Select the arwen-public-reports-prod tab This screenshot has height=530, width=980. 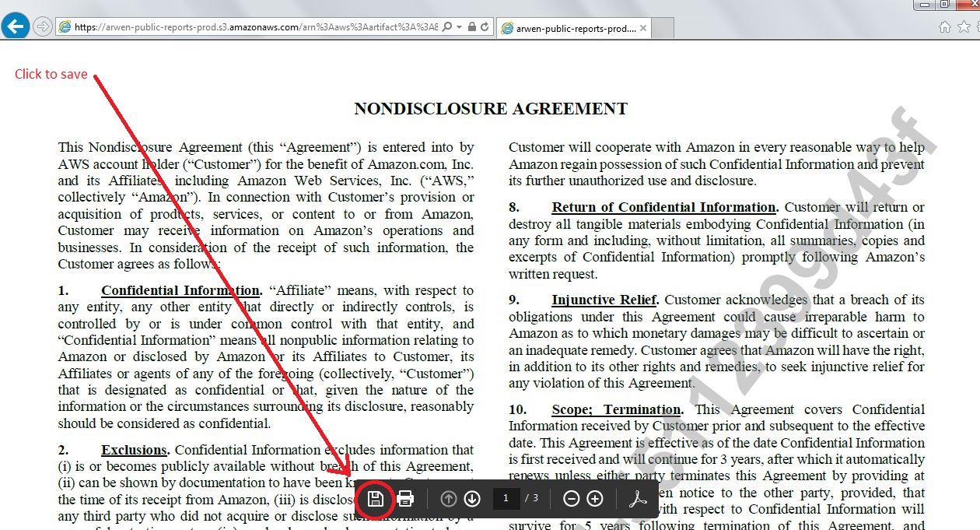(x=575, y=28)
